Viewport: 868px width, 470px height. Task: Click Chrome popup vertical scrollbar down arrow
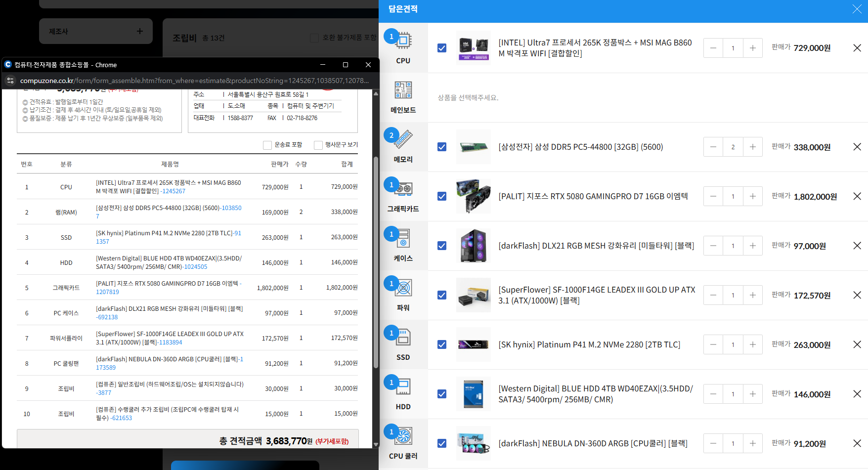pyautogui.click(x=376, y=444)
